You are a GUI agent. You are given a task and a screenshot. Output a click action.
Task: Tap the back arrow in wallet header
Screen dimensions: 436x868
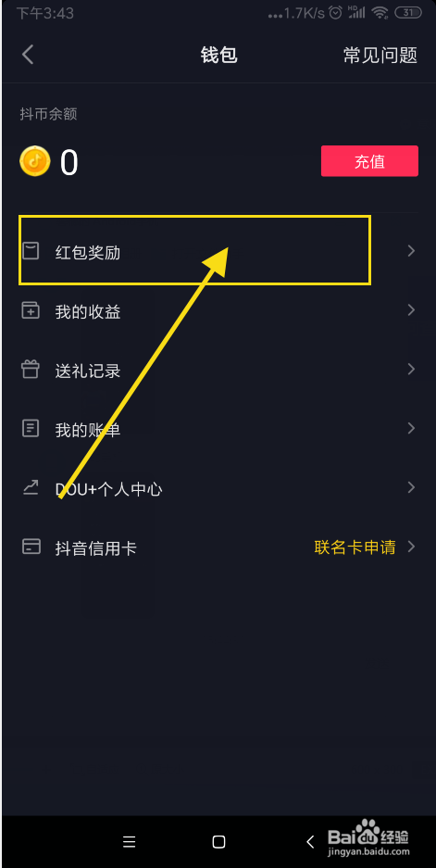28,55
